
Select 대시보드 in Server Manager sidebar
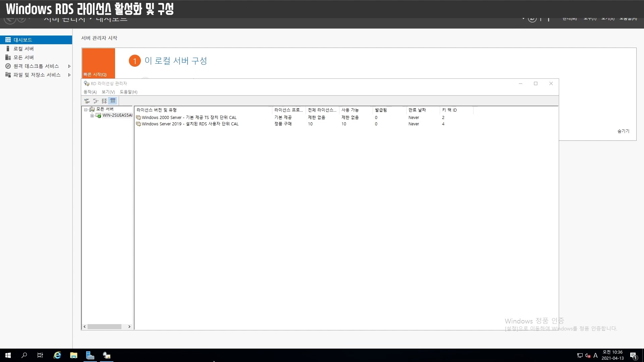(36, 40)
